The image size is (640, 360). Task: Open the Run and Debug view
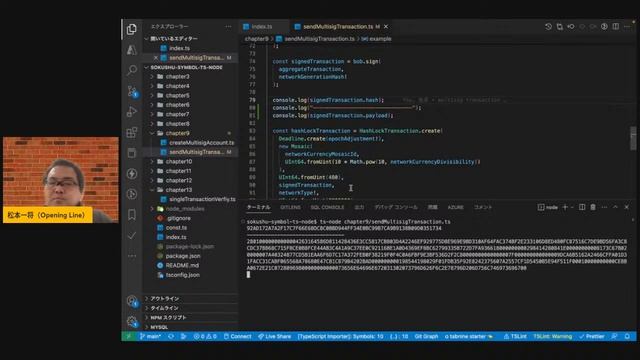coord(131,112)
